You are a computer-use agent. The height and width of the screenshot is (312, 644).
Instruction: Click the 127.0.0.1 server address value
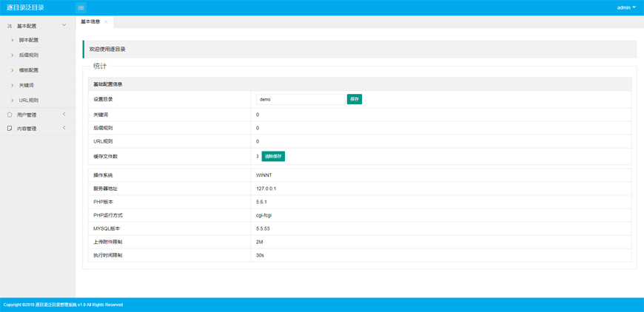click(265, 189)
